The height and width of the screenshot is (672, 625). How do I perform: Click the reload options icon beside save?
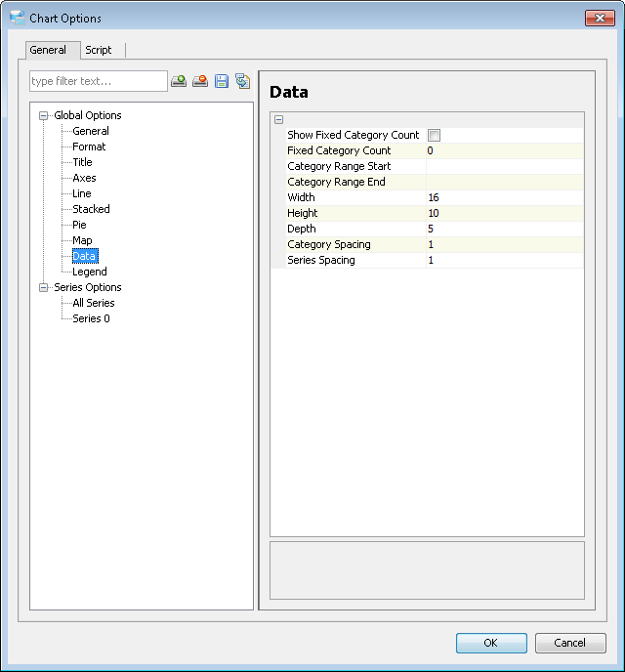pyautogui.click(x=242, y=81)
